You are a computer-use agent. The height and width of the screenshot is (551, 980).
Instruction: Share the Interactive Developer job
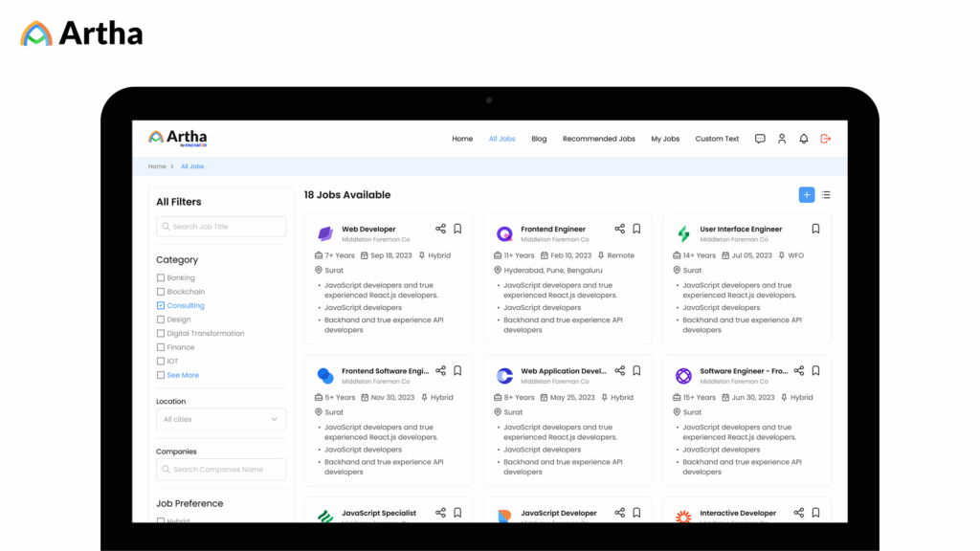coord(799,513)
